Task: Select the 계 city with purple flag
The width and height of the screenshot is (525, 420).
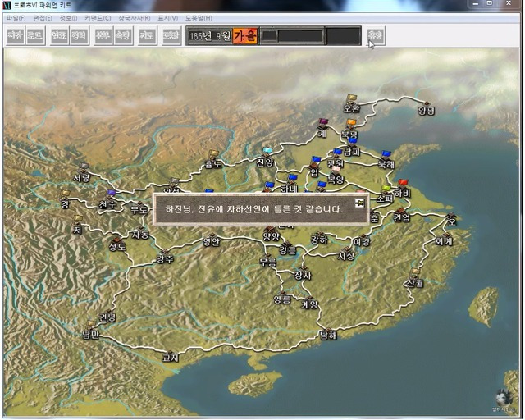Action: coord(322,128)
